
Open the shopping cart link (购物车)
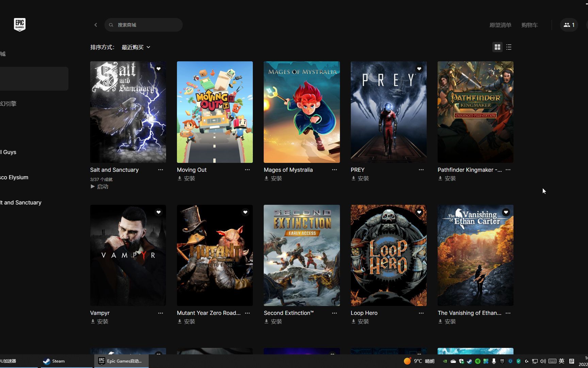[x=529, y=25]
